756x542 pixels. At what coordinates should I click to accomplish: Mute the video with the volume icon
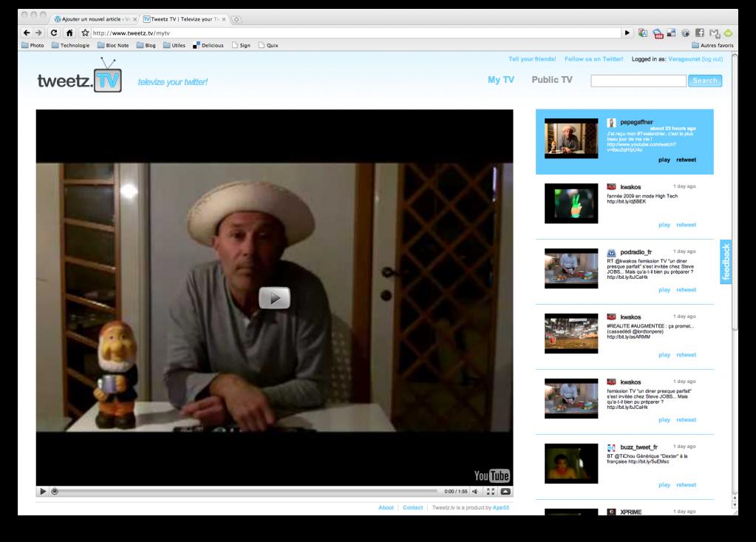475,492
